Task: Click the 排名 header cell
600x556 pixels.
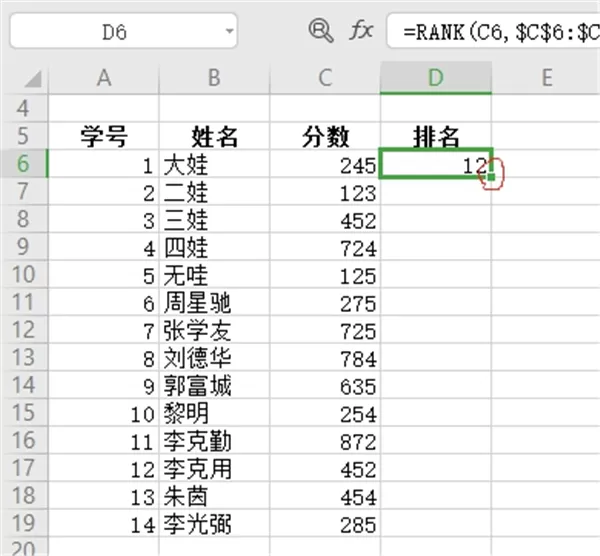Action: [x=436, y=136]
